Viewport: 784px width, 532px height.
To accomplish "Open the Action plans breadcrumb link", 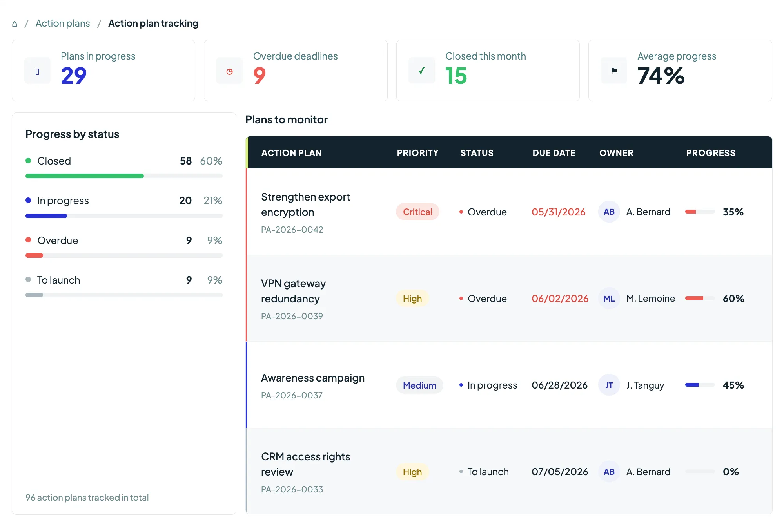I will [x=63, y=24].
